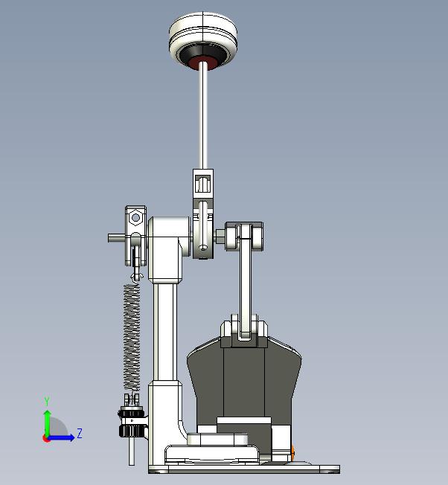Select the black knurled spring adjustment knob
Viewport: 448px width, 485px height.
132,431
